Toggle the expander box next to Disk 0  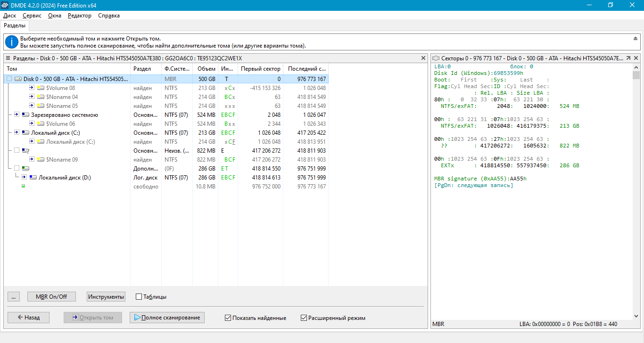click(x=9, y=79)
